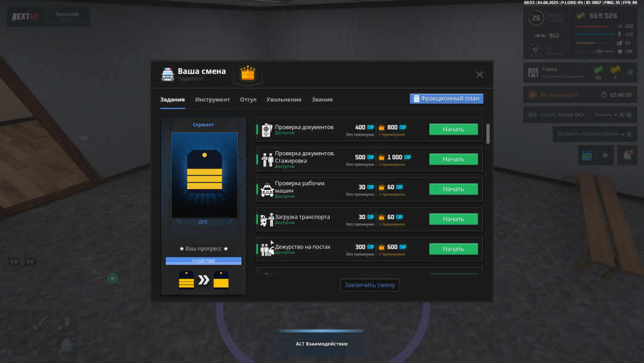Image resolution: width=644 pixels, height=363 pixels.
Task: Click the crown icon beside 1 000 EXP
Action: [382, 158]
